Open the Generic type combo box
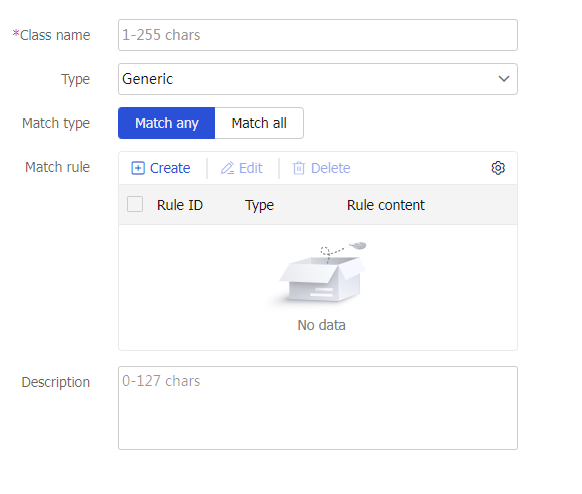 click(x=318, y=79)
